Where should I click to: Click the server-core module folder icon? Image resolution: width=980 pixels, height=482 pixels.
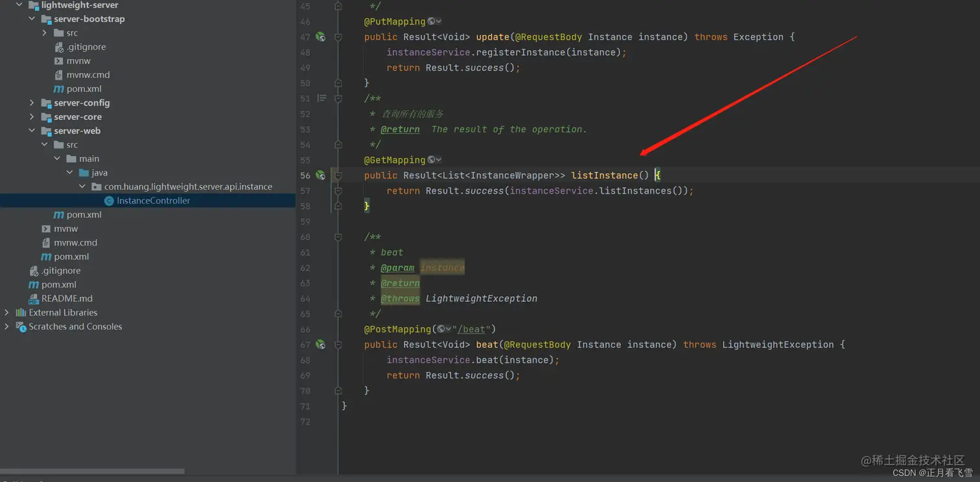[x=46, y=117]
